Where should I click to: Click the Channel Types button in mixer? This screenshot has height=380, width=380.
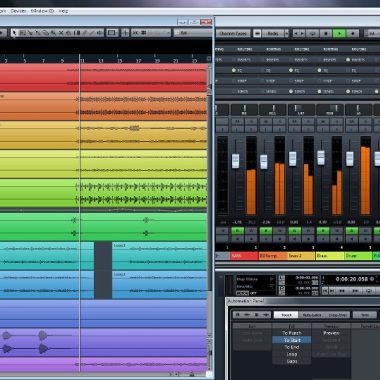[233, 33]
